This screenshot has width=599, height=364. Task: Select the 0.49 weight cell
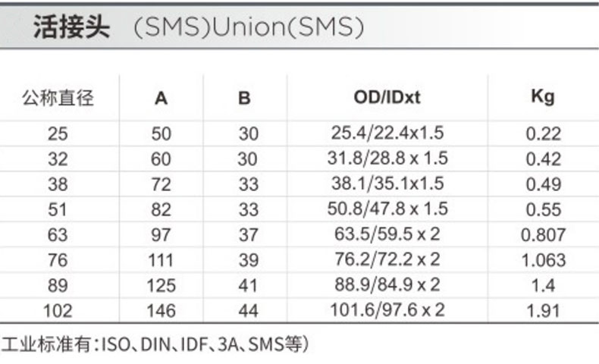click(543, 184)
